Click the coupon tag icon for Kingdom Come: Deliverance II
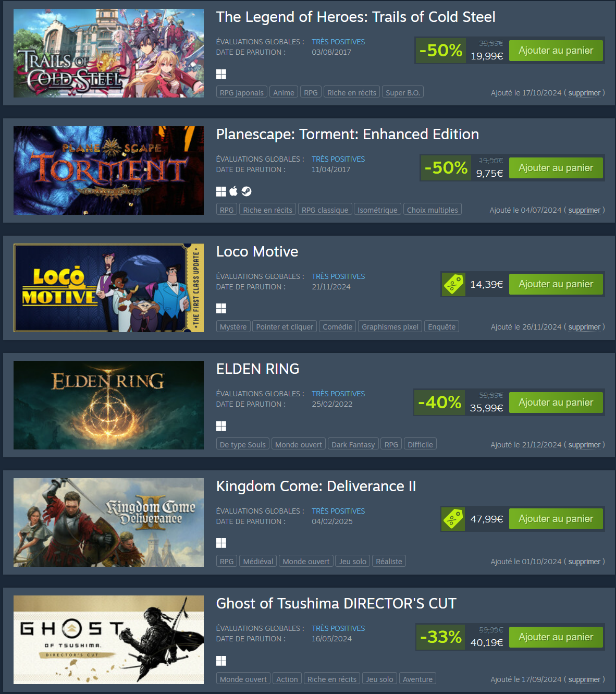The image size is (616, 694). [x=453, y=519]
